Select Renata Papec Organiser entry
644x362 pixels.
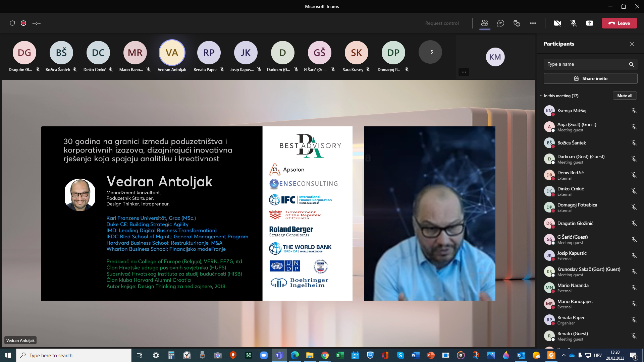pyautogui.click(x=590, y=320)
